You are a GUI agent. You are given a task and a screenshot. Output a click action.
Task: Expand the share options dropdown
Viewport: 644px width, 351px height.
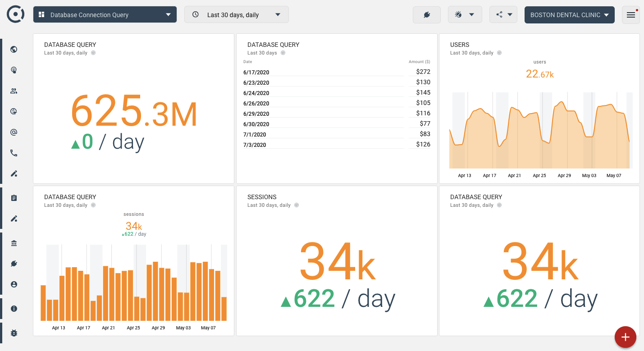pos(503,15)
